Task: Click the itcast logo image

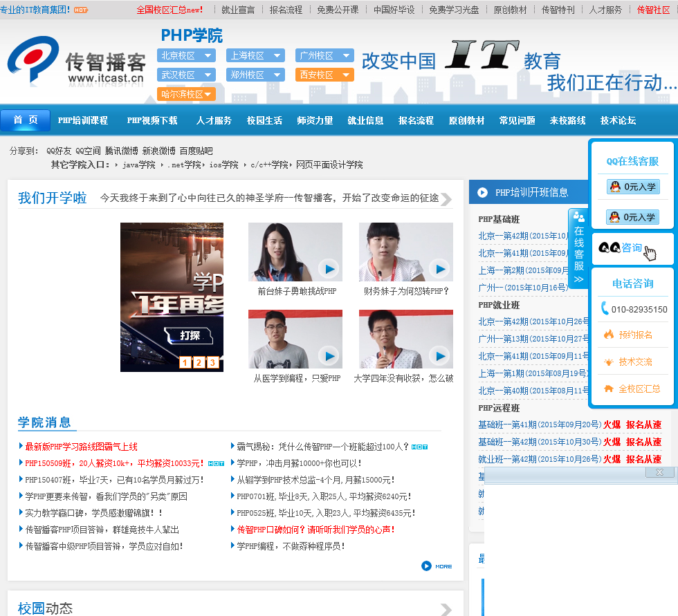Action: tap(76, 61)
